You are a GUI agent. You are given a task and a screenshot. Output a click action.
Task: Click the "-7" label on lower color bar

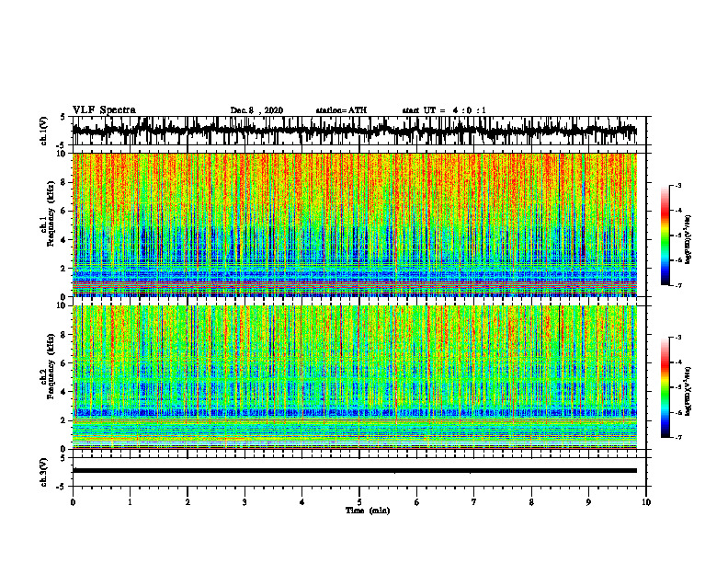coord(677,438)
